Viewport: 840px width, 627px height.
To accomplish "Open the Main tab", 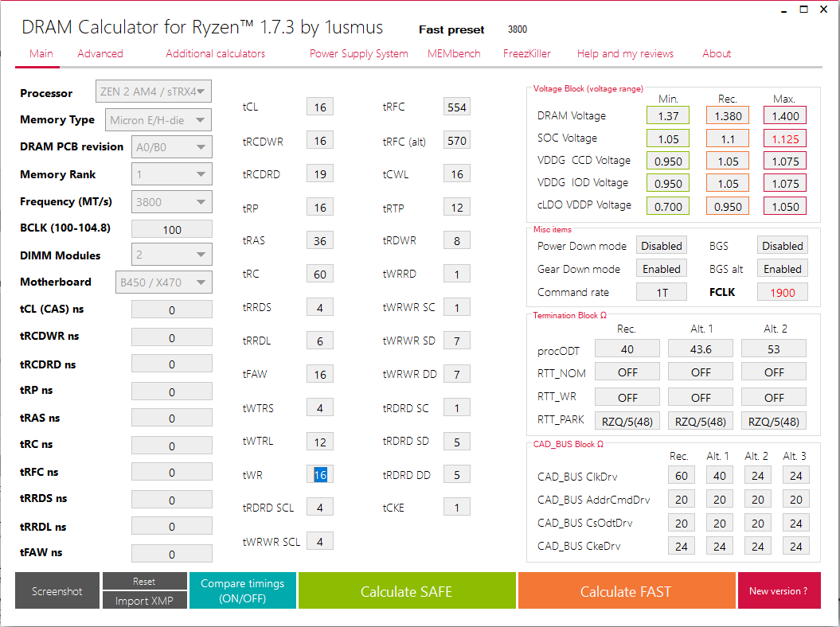I will [x=41, y=53].
